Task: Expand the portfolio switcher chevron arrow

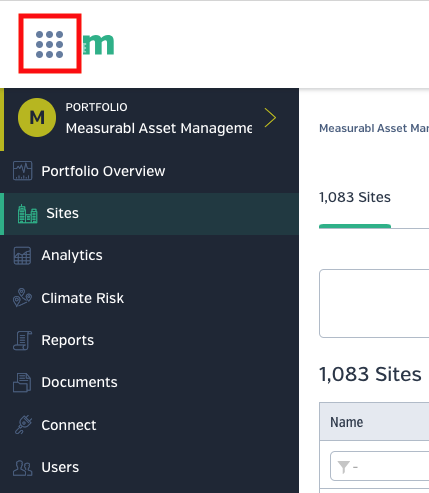Action: pos(270,117)
